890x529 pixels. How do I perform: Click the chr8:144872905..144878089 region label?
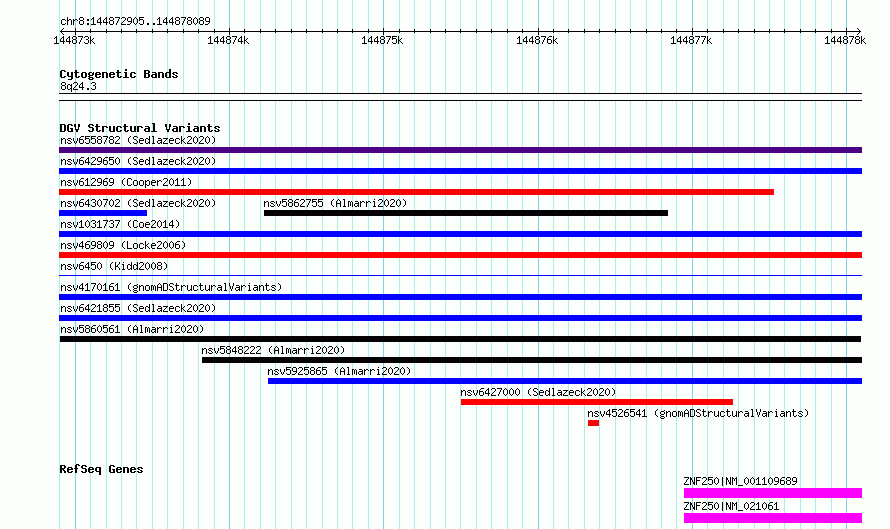(135, 21)
